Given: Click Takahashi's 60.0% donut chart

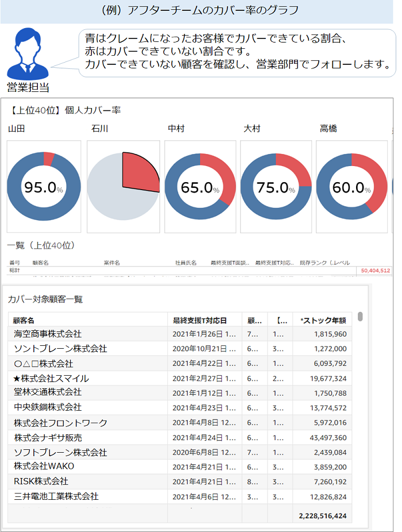Looking at the screenshot, I should tap(351, 187).
